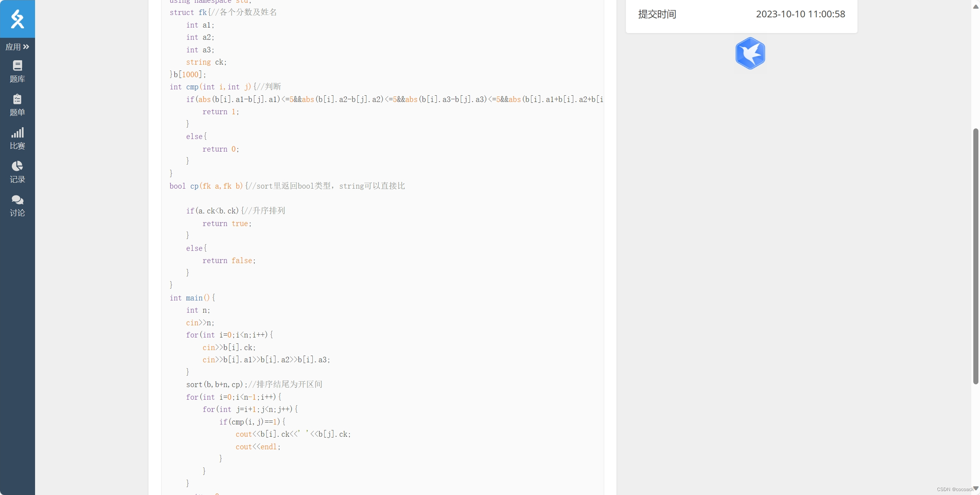Image resolution: width=980 pixels, height=495 pixels.
Task: Click the 题库 text label in sidebar
Action: click(x=17, y=79)
